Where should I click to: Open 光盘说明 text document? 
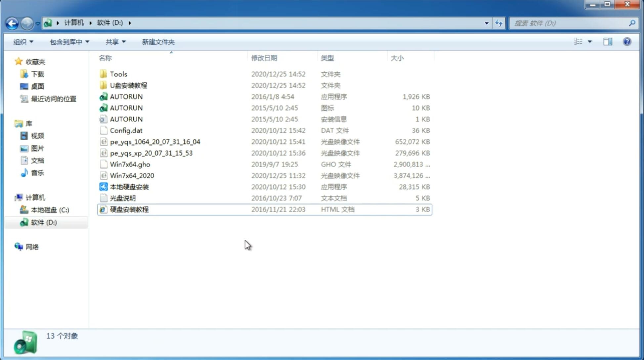coord(122,198)
